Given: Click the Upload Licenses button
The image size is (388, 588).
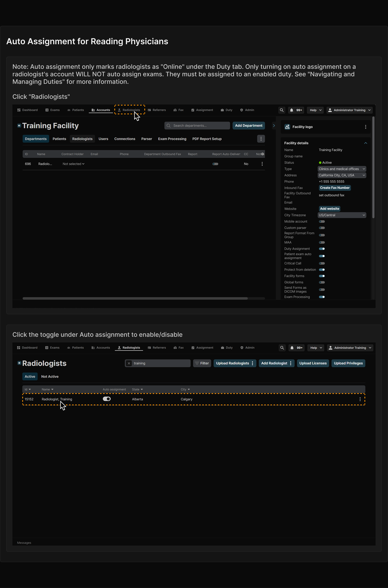Looking at the screenshot, I should click(313, 363).
